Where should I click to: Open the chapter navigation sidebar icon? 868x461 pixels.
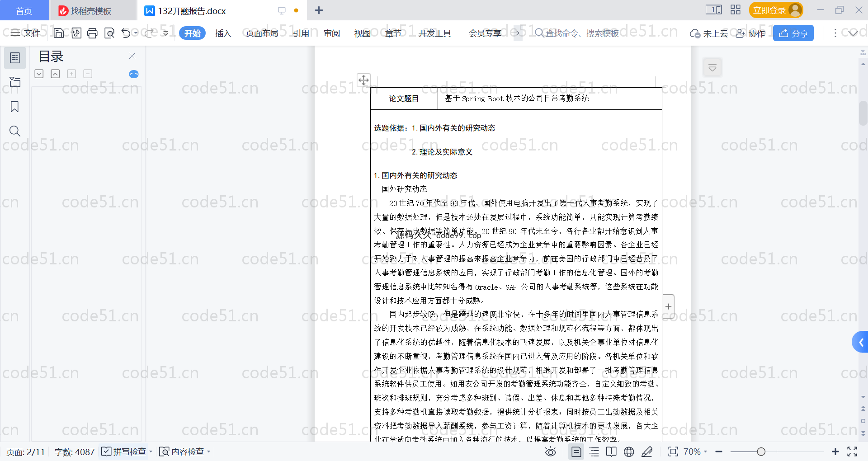[15, 82]
